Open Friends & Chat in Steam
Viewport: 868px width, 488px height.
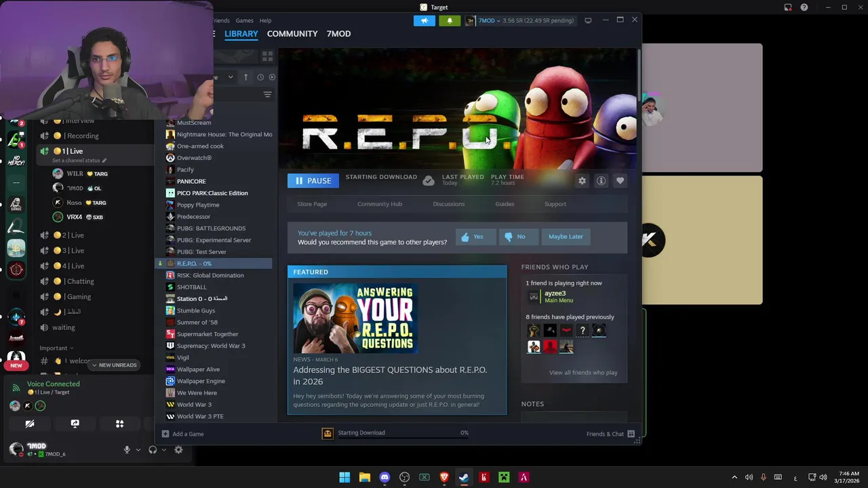[x=611, y=434]
